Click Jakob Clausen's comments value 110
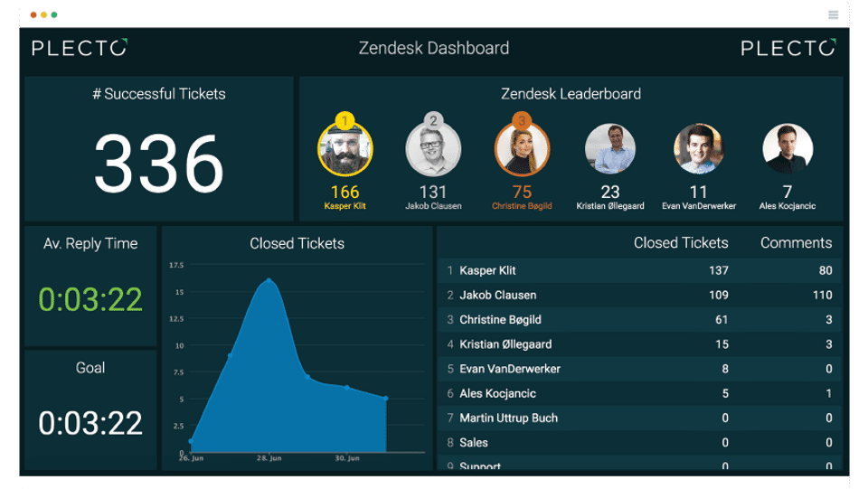868x489 pixels. click(822, 295)
